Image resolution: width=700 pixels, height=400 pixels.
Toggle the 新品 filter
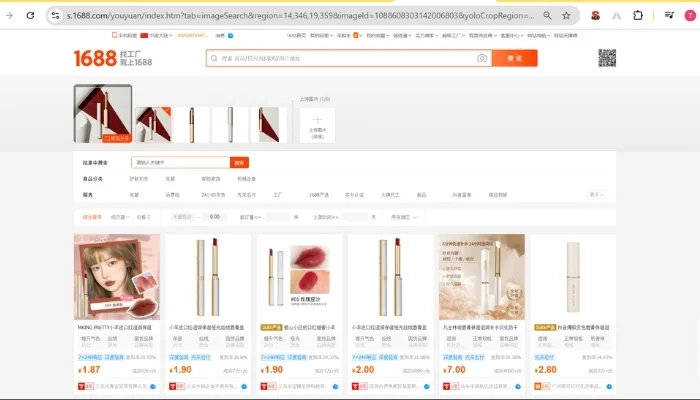(x=421, y=195)
